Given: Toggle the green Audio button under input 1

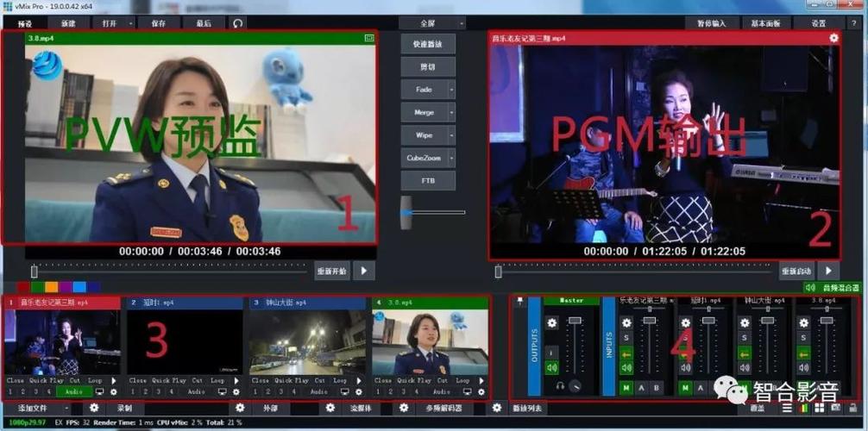Looking at the screenshot, I should click(73, 391).
